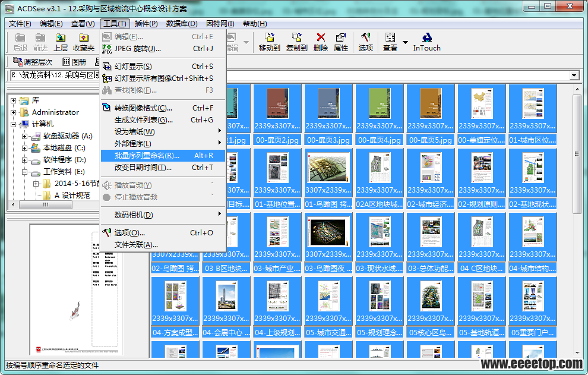Click the thumbnail pane scroll-down arrow
This screenshot has width=588, height=375.
(577, 353)
